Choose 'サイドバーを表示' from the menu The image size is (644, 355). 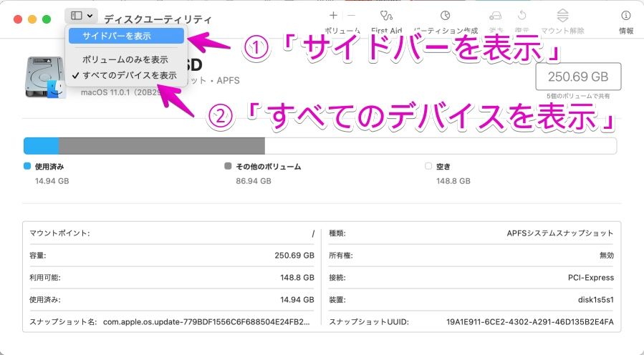click(126, 36)
